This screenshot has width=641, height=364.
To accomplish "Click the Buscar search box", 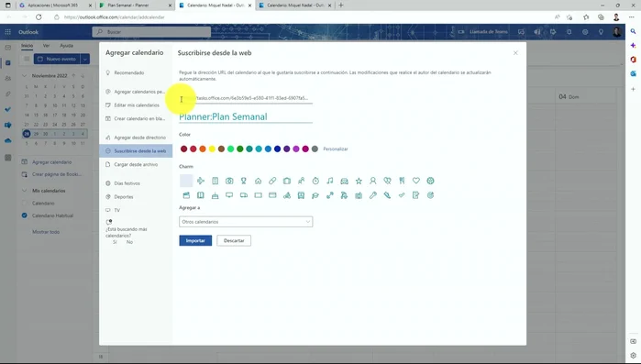I will (x=151, y=32).
